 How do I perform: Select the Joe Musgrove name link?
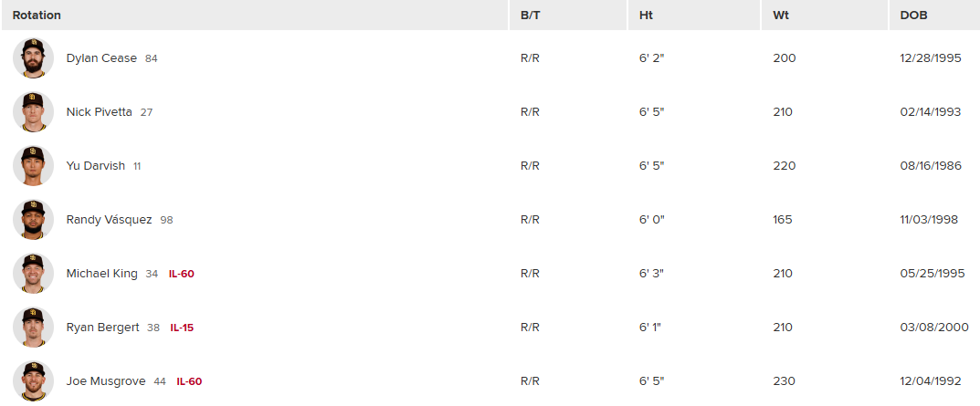click(x=106, y=381)
